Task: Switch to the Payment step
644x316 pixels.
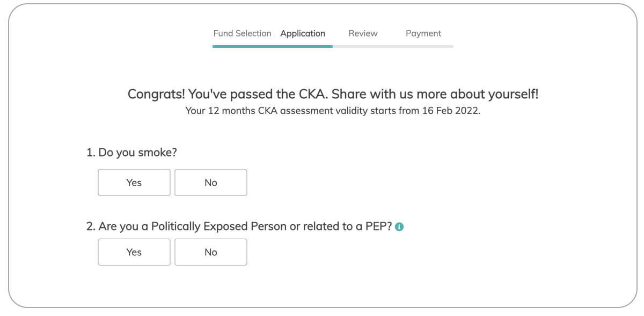Action: point(423,33)
